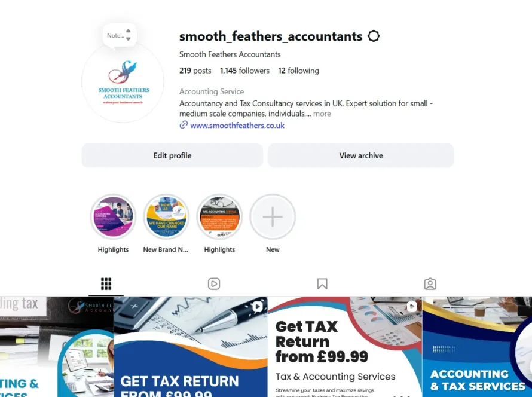Open the first purple Highlights story
This screenshot has height=397, width=532.
click(113, 216)
